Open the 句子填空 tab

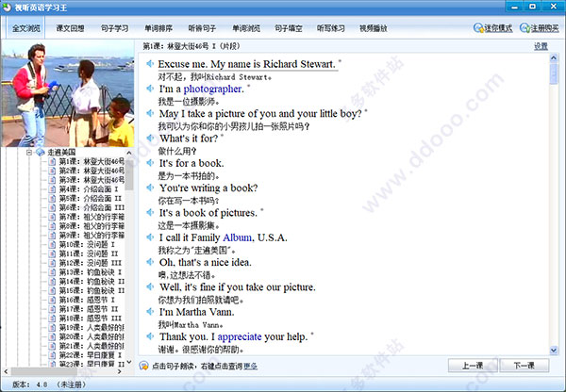[289, 28]
